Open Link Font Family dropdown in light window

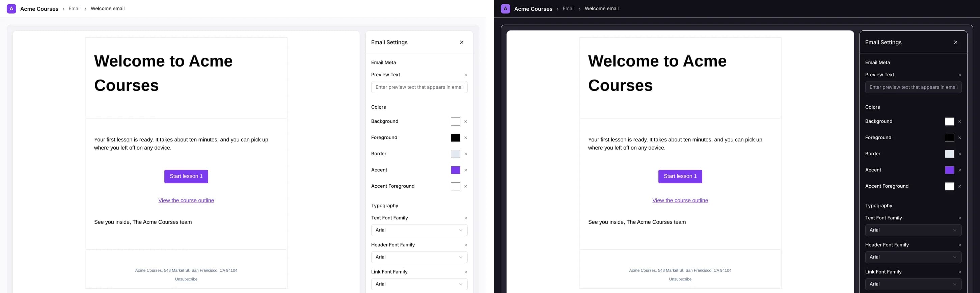(x=419, y=284)
